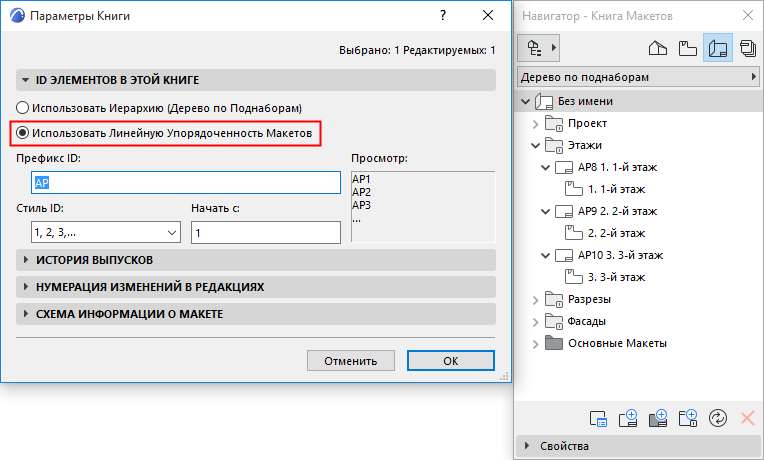Expand the Основные Макеты chevron
Screen dimensions: 764x460
click(x=535, y=344)
